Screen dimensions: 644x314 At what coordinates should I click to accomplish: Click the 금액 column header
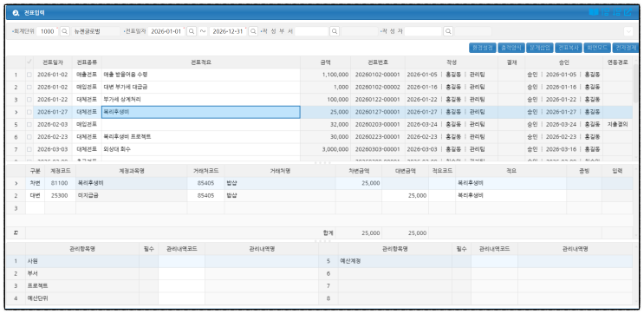coord(325,62)
